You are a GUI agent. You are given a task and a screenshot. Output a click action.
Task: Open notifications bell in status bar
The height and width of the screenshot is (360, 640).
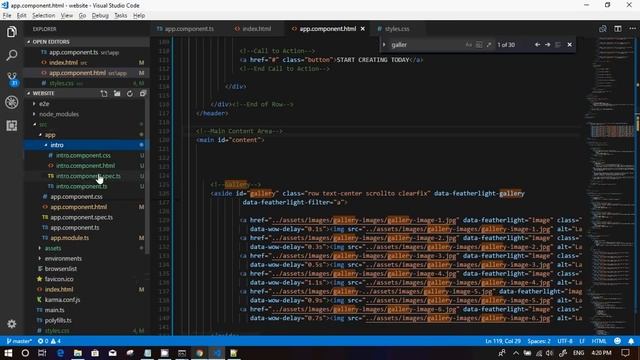pyautogui.click(x=631, y=341)
